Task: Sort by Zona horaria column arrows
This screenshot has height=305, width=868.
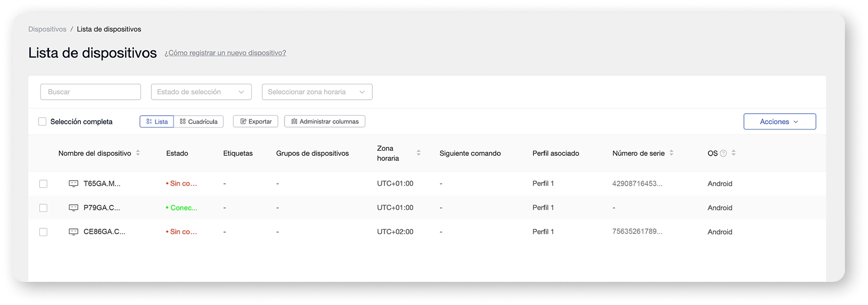Action: [419, 153]
